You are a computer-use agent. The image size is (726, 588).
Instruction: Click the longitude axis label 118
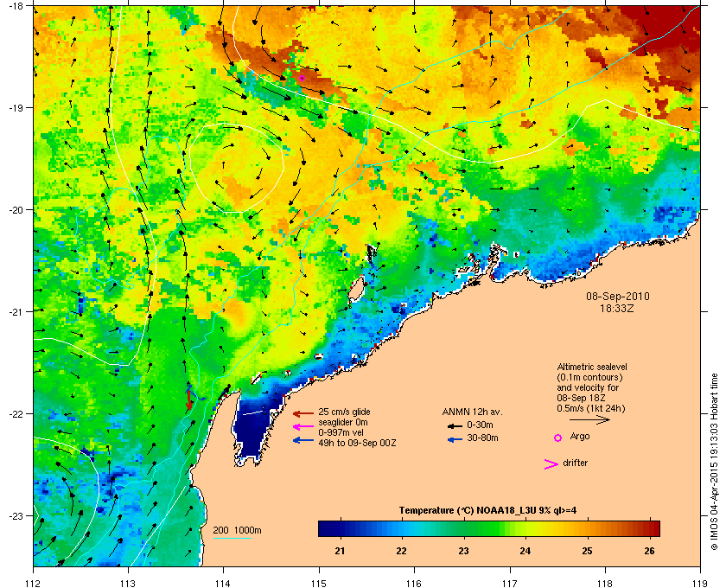click(605, 583)
